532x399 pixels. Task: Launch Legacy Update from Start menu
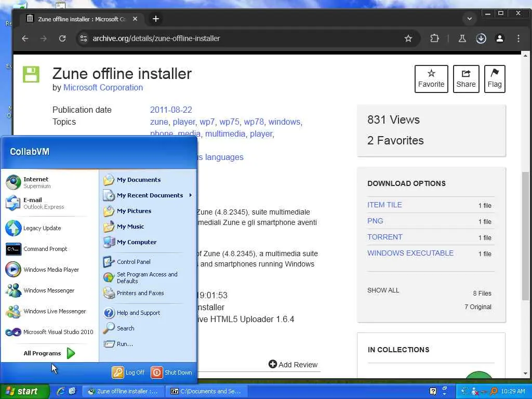pyautogui.click(x=49, y=228)
